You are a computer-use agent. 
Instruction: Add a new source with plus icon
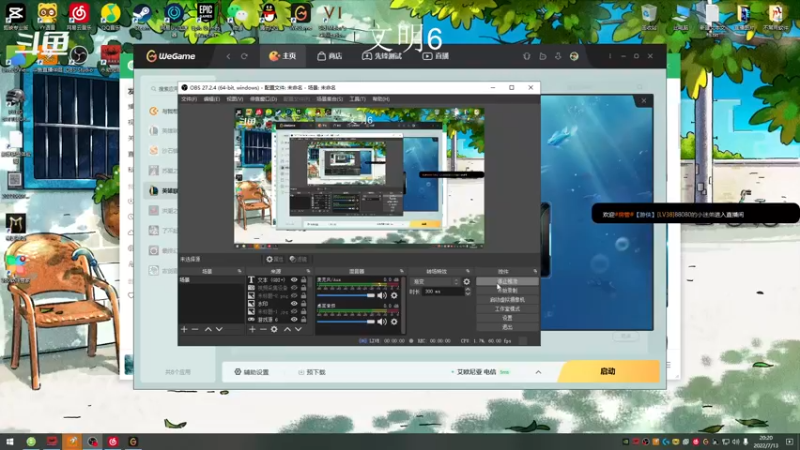pos(252,330)
